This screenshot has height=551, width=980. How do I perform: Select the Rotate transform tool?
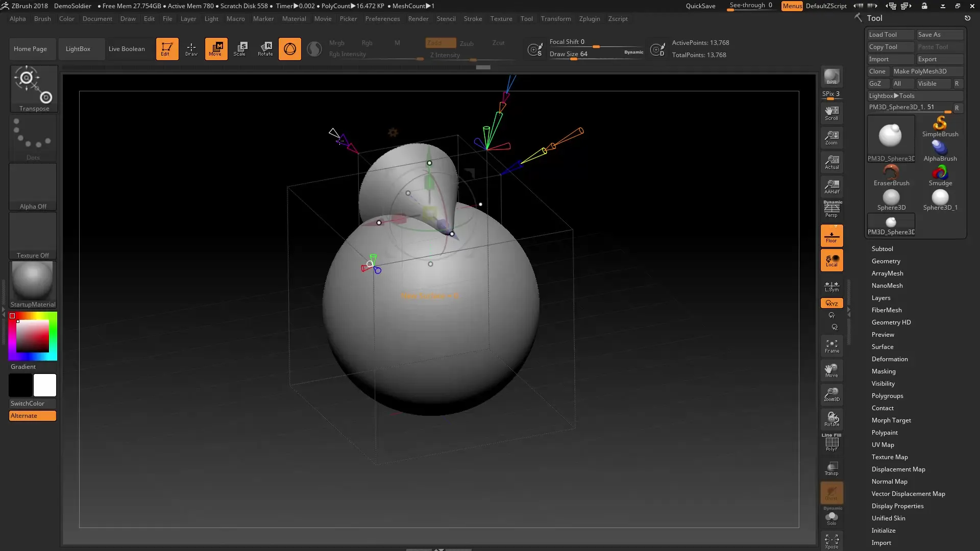tap(265, 49)
